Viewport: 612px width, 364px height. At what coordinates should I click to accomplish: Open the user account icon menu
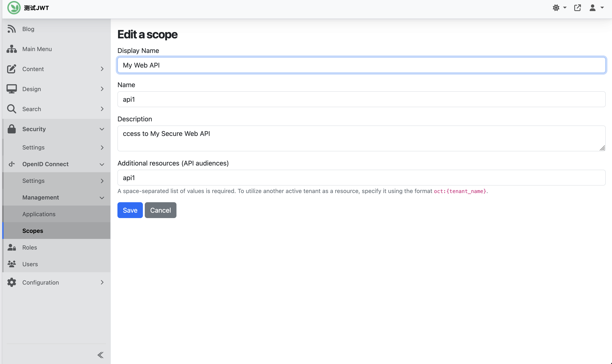click(592, 8)
